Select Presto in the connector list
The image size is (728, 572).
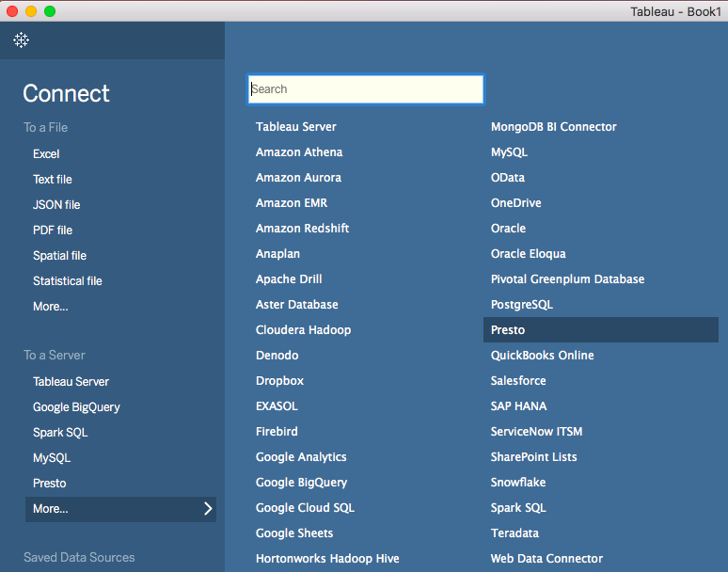[601, 330]
